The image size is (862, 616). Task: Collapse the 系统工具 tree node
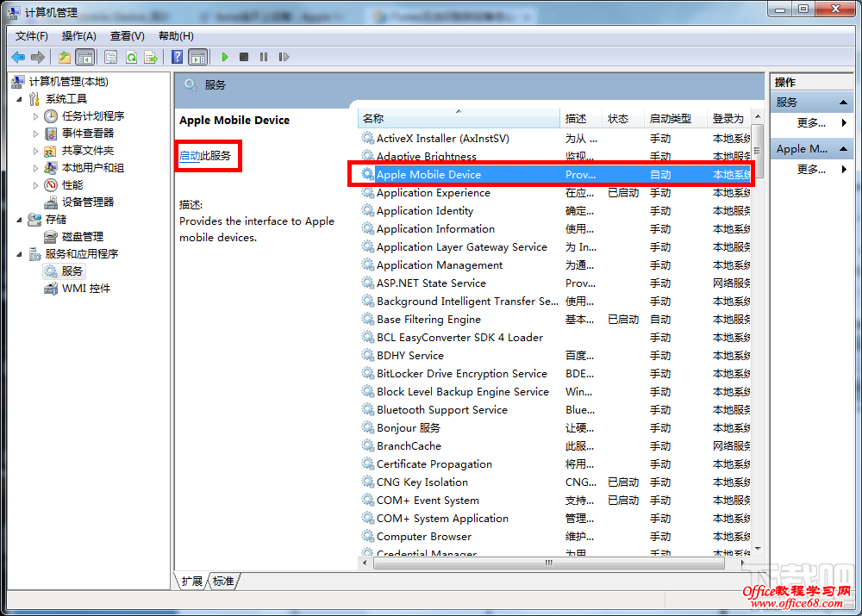pos(20,99)
